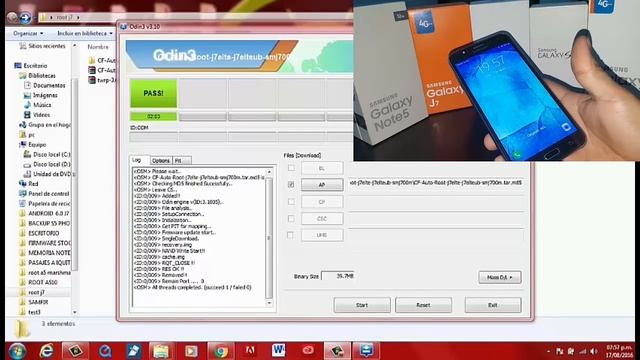Expand the arrow after root j7 in address bar
This screenshot has height=360, width=640.
pos(78,18)
